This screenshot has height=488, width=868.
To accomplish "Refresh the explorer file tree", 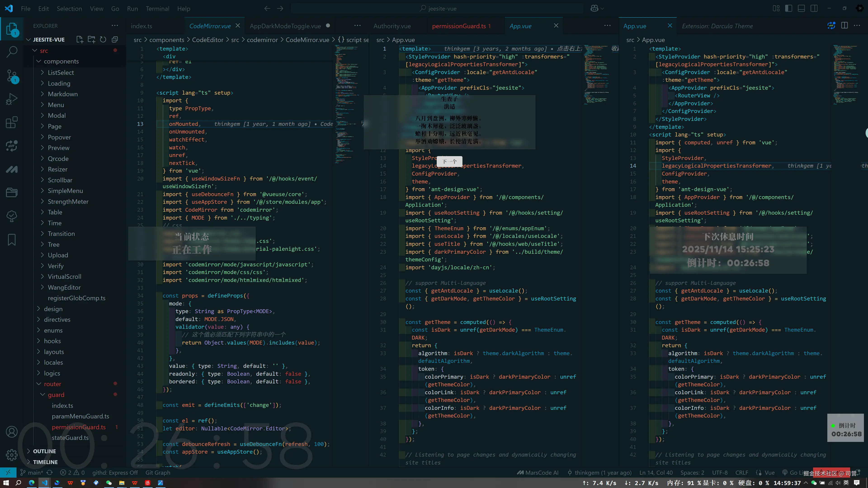I will tap(103, 39).
